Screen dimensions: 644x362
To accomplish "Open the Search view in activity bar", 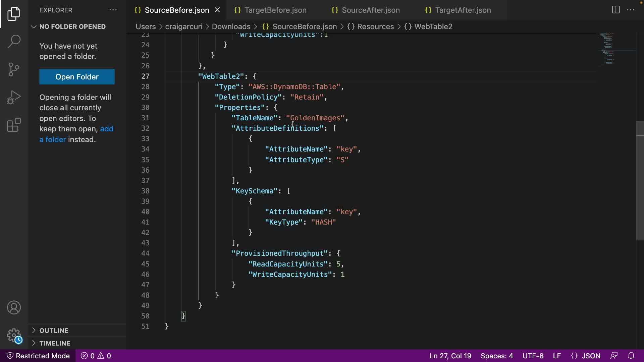I will click(x=14, y=42).
